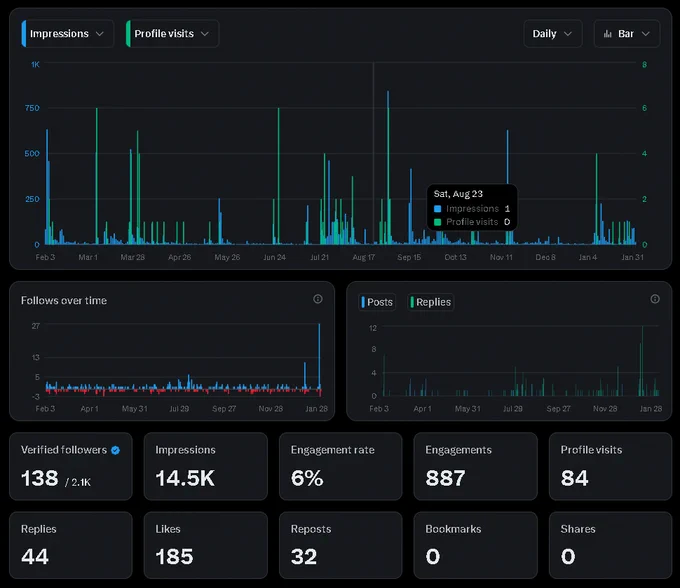Open the Profile visits metric dropdown
This screenshot has width=680, height=588.
point(172,34)
